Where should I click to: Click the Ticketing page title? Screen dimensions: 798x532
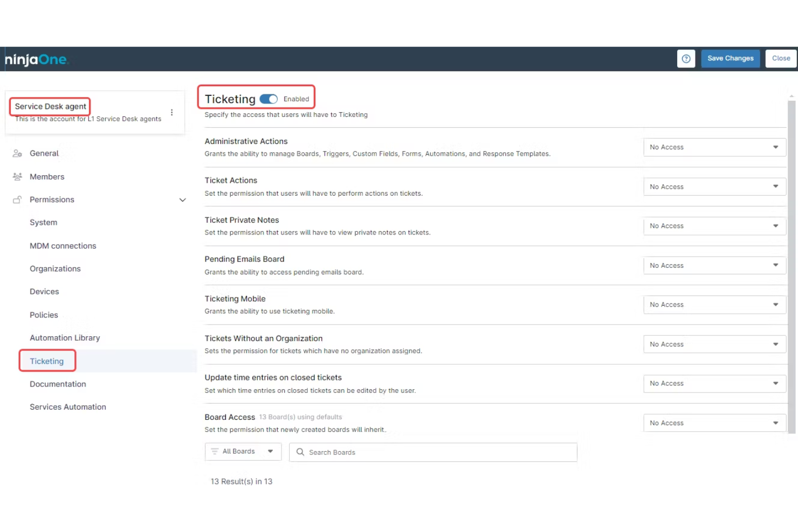[x=230, y=99]
